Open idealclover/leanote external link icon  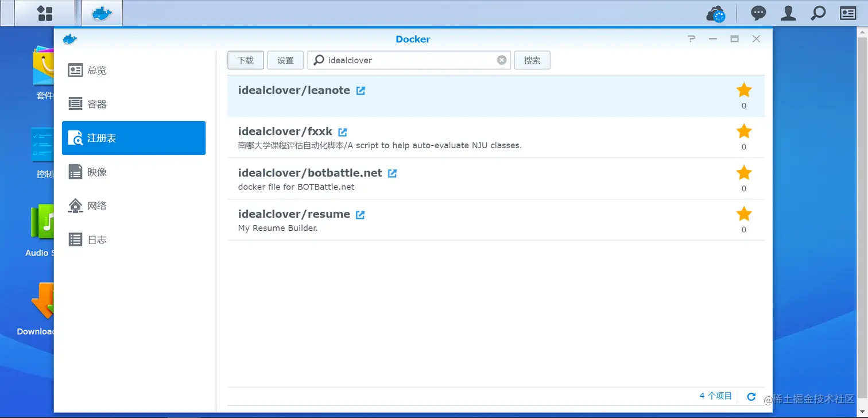point(361,91)
